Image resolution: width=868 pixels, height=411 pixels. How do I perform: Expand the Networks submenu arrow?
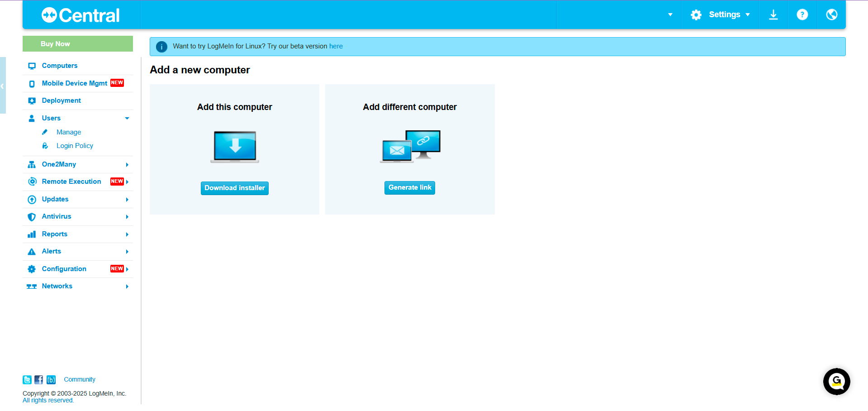[127, 287]
